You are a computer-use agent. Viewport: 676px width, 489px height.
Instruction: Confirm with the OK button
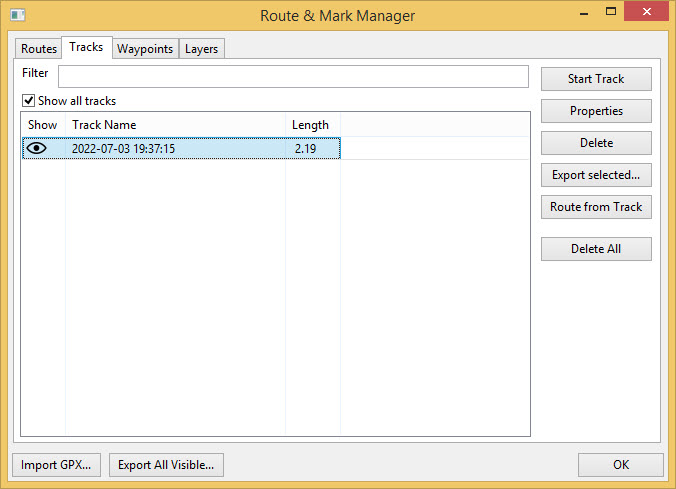coord(620,465)
